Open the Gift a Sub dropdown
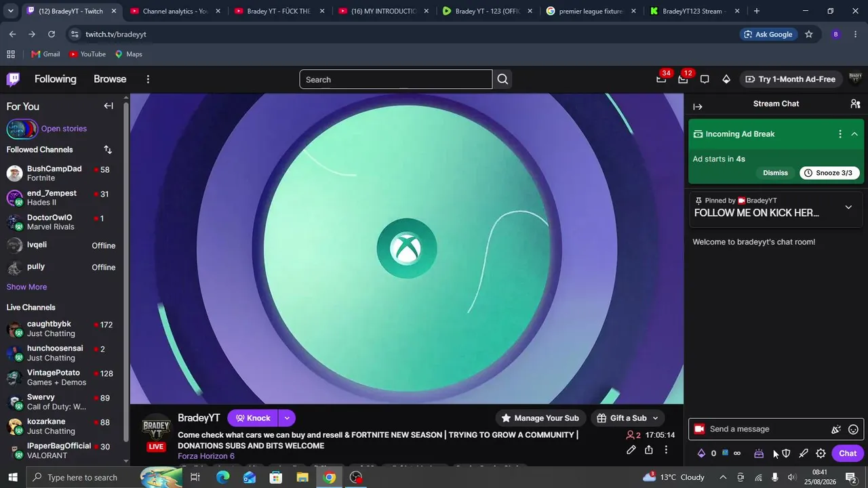 (x=627, y=418)
